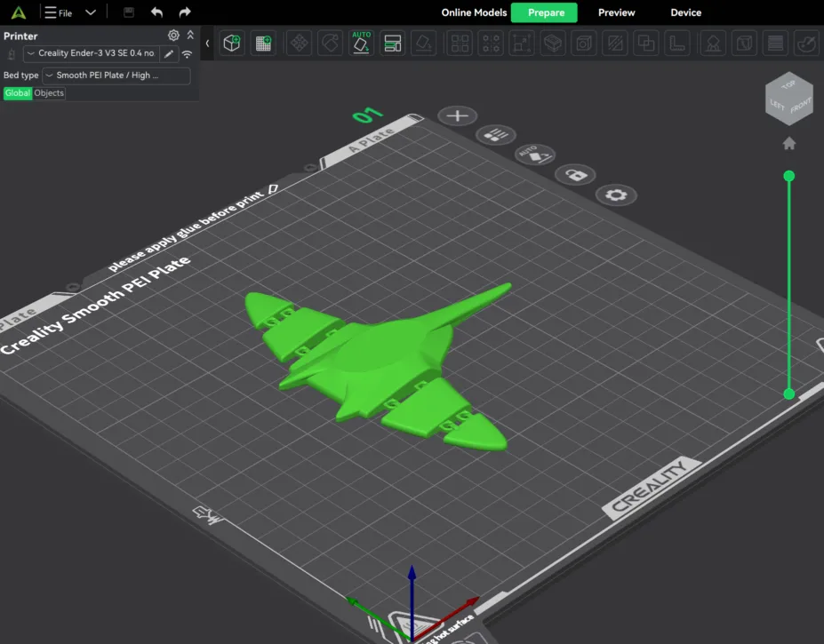Select the text emboss cube icon

coord(744,43)
